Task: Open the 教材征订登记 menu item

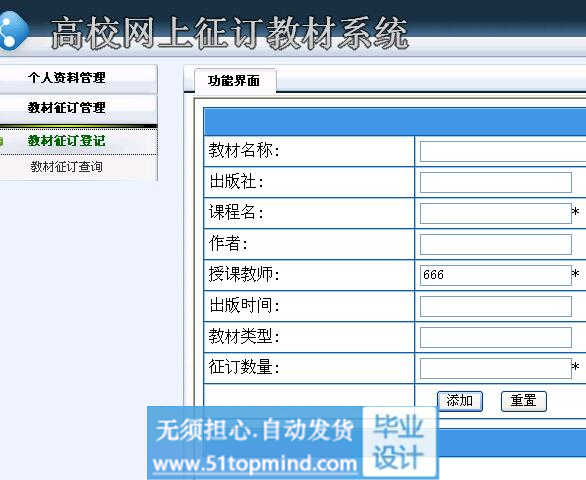Action: pyautogui.click(x=67, y=141)
